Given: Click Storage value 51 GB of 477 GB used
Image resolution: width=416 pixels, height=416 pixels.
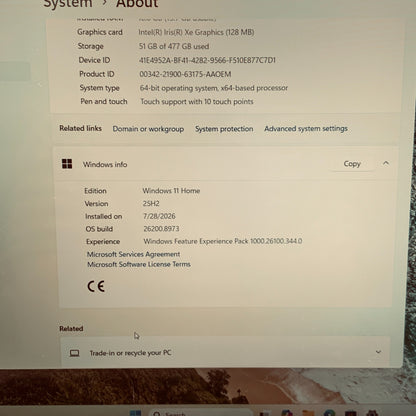Looking at the screenshot, I should point(174,46).
